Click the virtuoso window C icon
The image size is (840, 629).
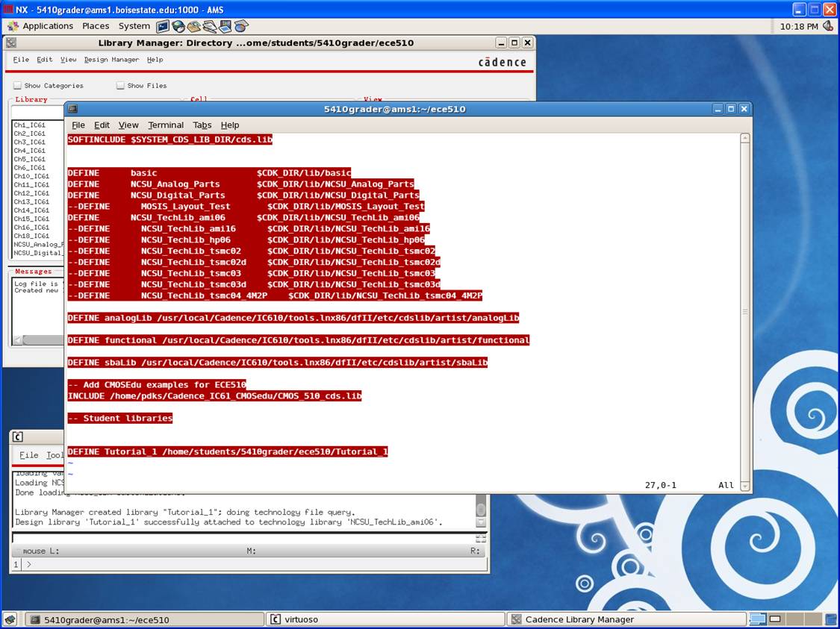18,437
